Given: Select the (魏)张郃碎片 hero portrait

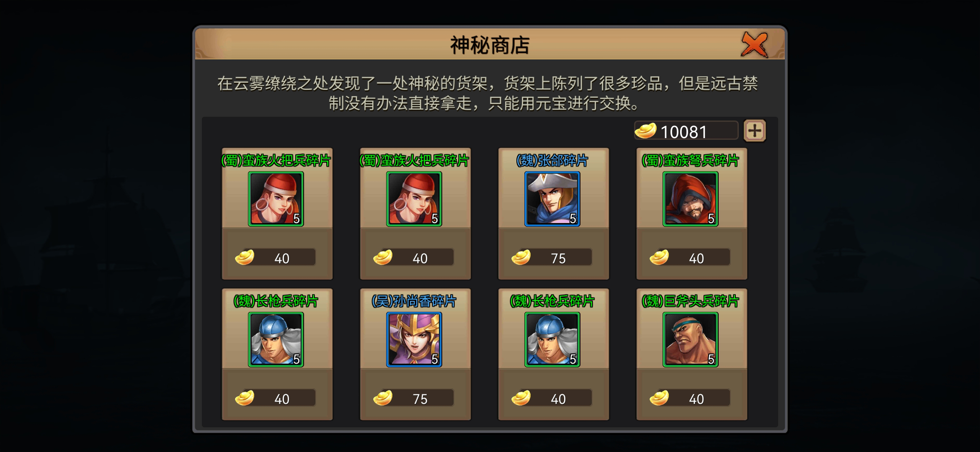Looking at the screenshot, I should tap(552, 199).
